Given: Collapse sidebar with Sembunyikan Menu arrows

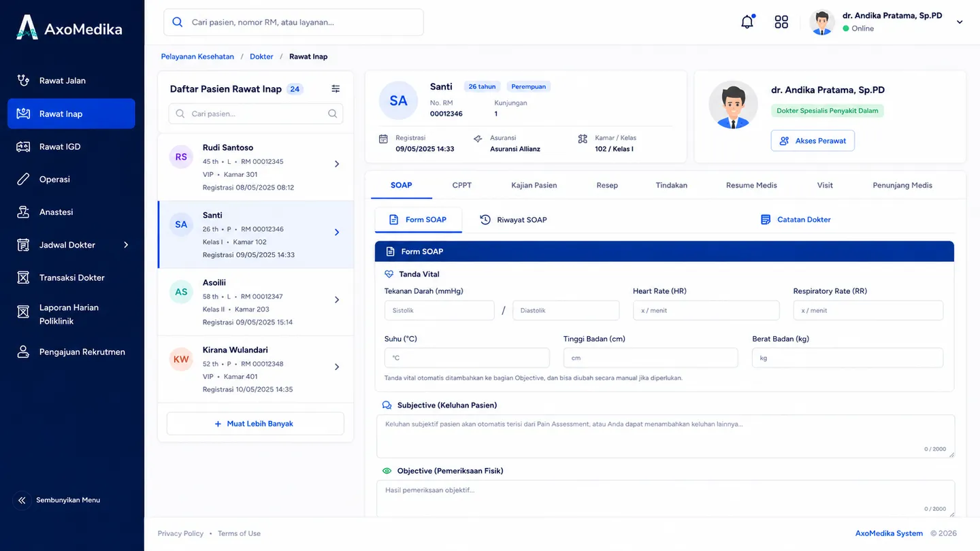Looking at the screenshot, I should click(x=22, y=500).
